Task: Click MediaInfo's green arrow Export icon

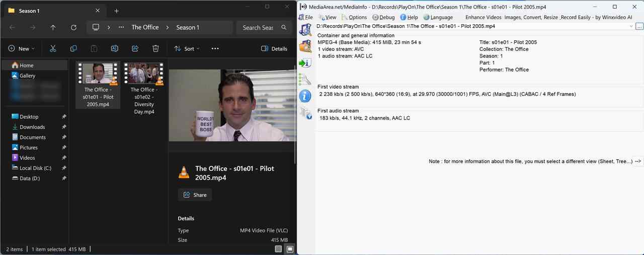Action: (305, 63)
